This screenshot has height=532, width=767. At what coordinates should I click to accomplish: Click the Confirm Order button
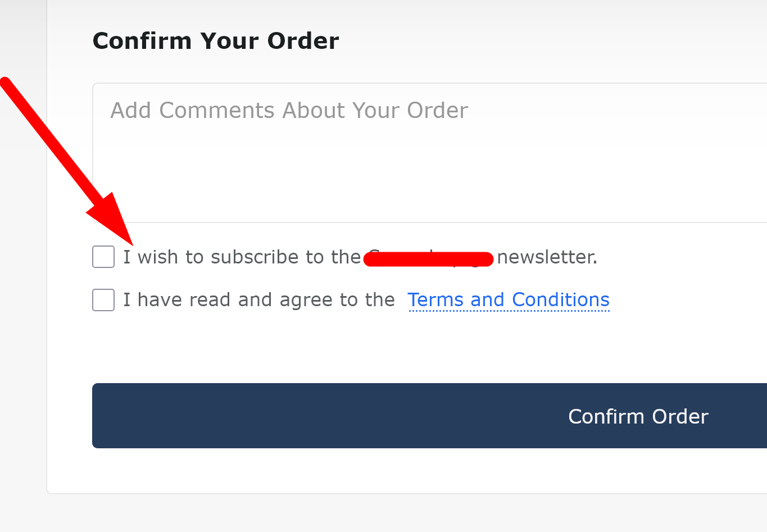coord(430,416)
